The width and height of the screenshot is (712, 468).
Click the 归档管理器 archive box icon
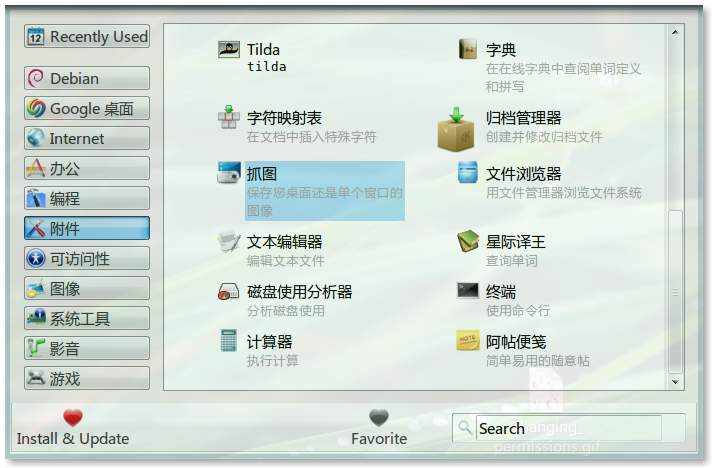click(x=456, y=129)
